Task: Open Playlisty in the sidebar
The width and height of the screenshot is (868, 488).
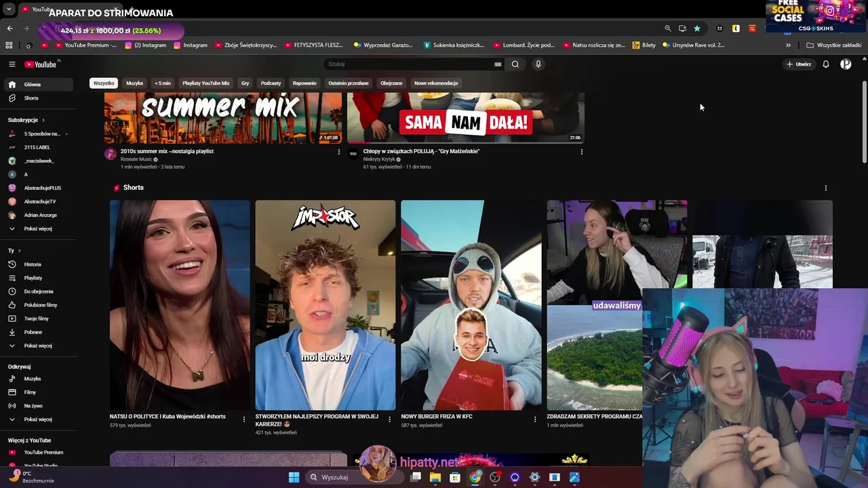Action: 39,278
